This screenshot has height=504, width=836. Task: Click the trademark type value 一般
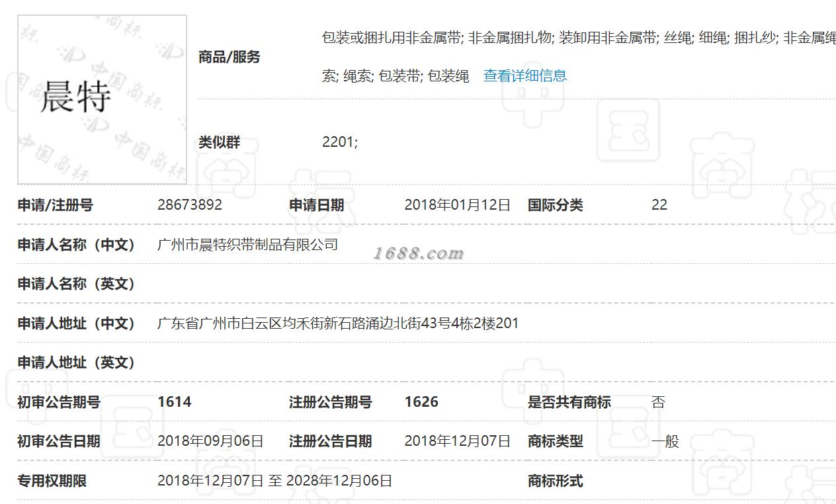coord(665,441)
